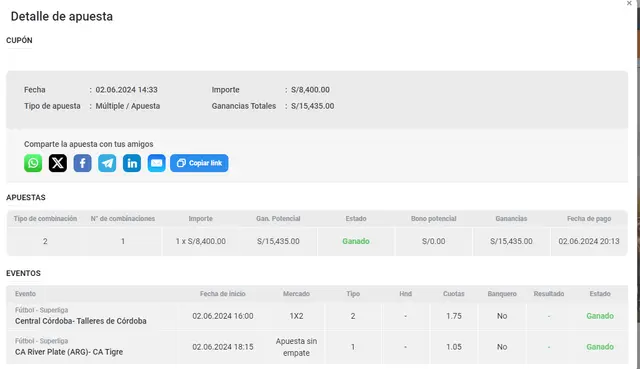Share the bet on Facebook icon

click(82, 163)
